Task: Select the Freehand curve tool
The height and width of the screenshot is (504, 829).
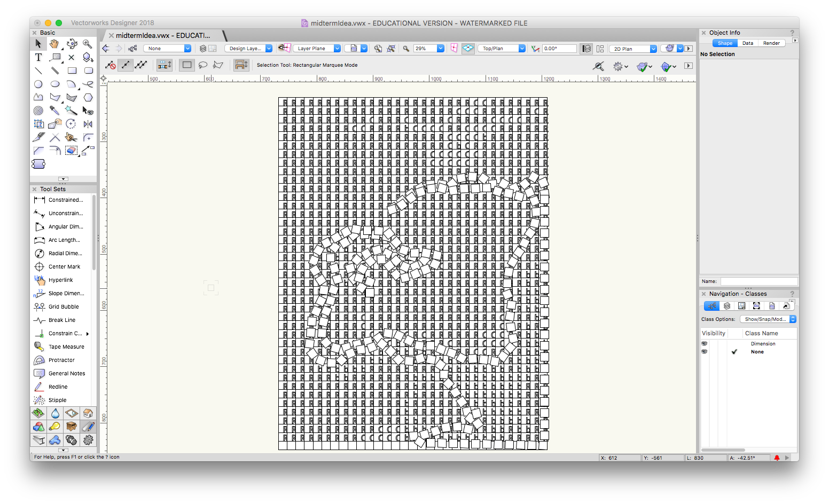Action: [x=88, y=84]
